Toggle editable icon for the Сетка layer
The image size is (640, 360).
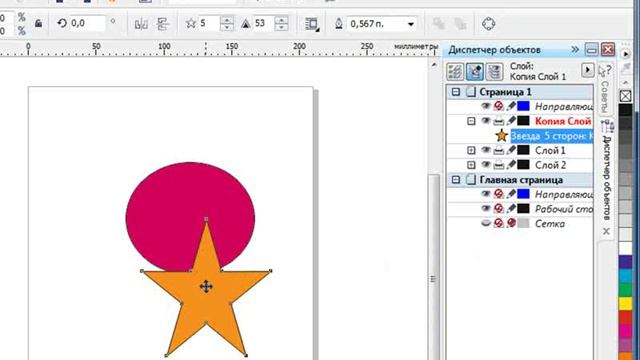[x=511, y=223]
